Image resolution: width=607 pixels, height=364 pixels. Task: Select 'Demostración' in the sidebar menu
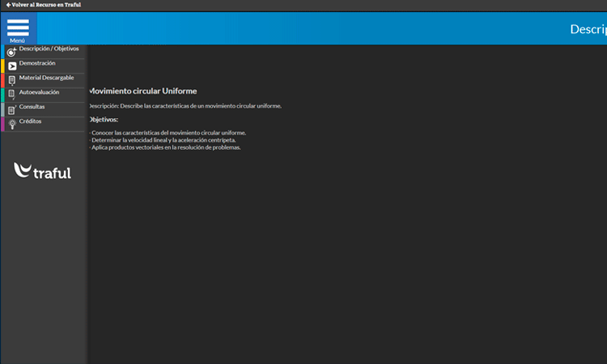[x=37, y=63]
